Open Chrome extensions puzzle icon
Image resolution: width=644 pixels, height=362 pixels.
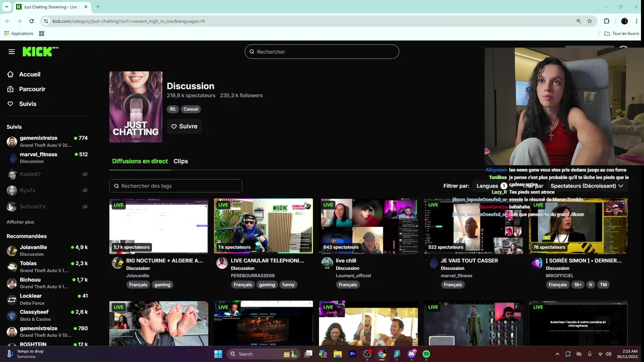coord(606,21)
